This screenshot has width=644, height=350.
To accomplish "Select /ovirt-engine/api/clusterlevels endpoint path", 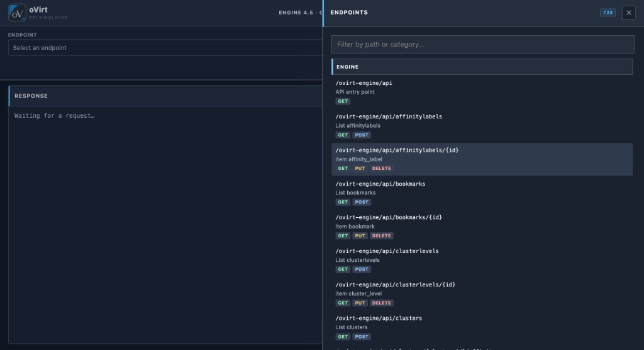I will tap(387, 251).
